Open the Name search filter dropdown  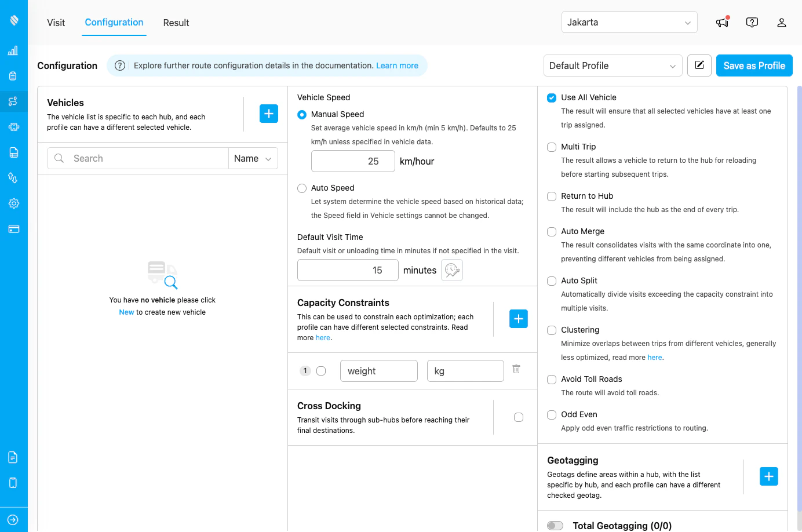pyautogui.click(x=253, y=158)
